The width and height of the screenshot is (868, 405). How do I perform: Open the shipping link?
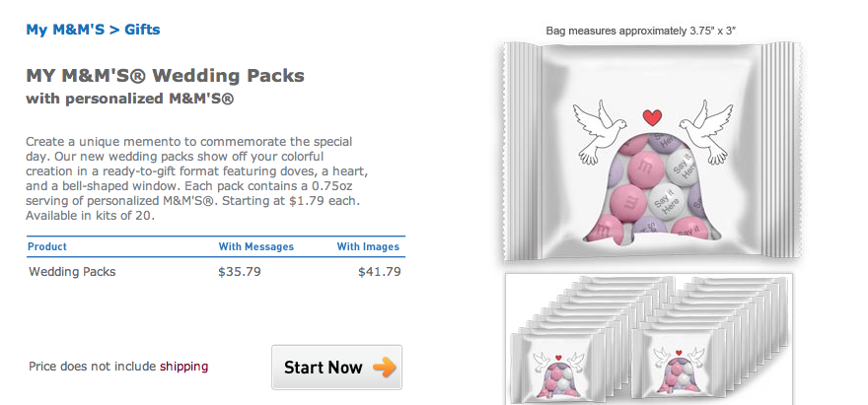(183, 367)
